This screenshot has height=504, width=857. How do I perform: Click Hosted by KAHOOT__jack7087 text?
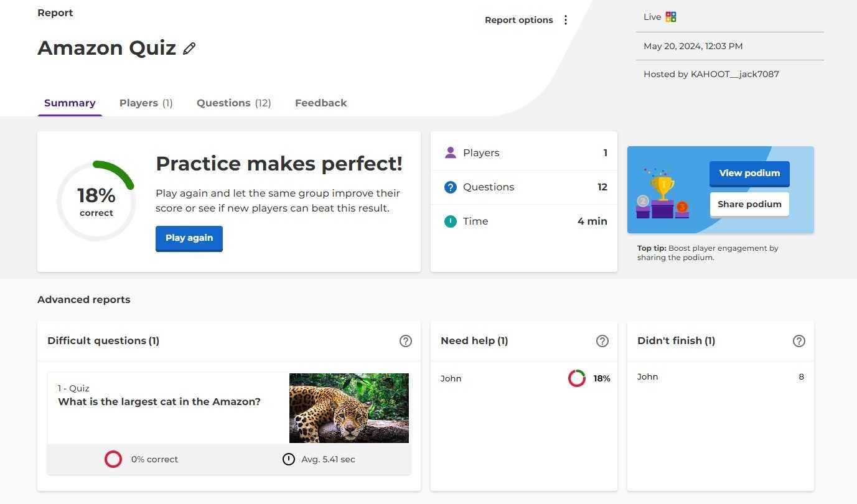coord(711,74)
